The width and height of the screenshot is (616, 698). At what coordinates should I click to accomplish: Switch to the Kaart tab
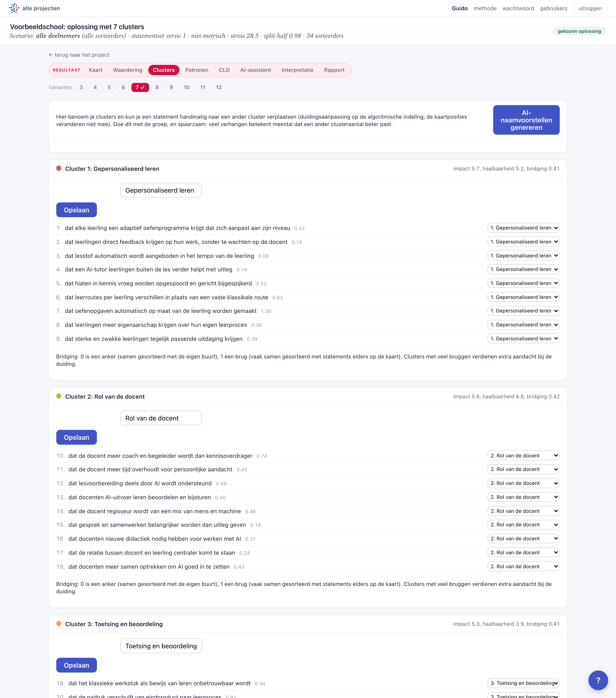pyautogui.click(x=96, y=70)
